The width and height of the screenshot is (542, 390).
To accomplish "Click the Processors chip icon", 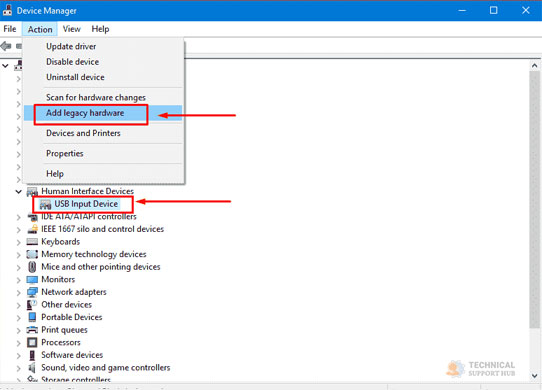I will (x=32, y=342).
